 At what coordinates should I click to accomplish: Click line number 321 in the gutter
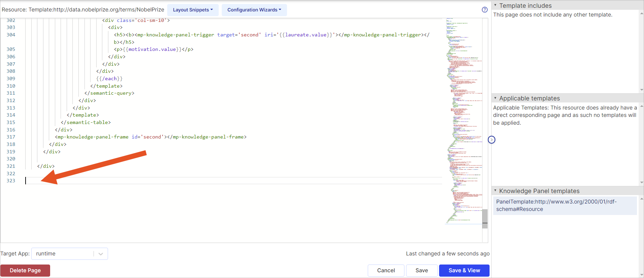point(11,166)
